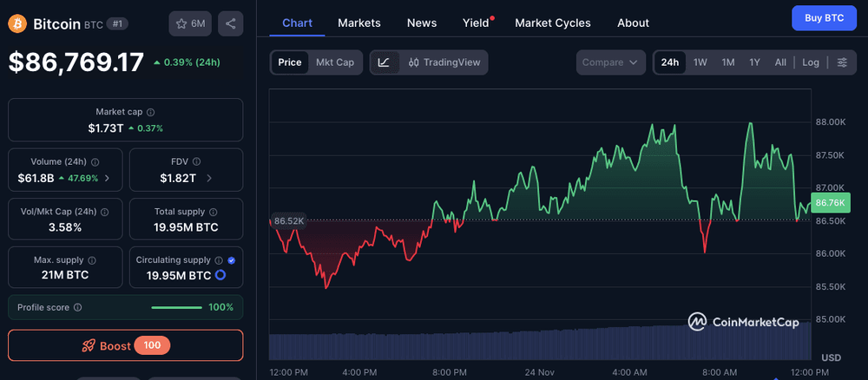Image resolution: width=868 pixels, height=380 pixels.
Task: Click the orange Bitcoin logo
Action: (x=17, y=23)
